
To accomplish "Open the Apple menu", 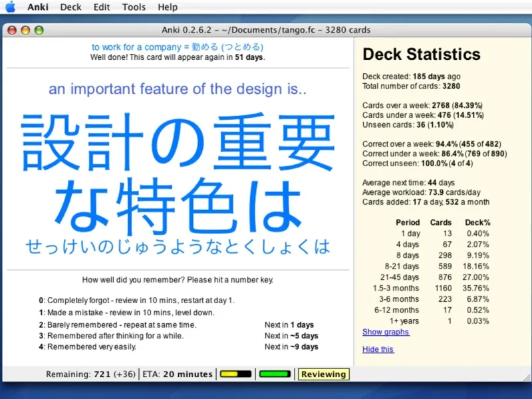I will click(11, 7).
